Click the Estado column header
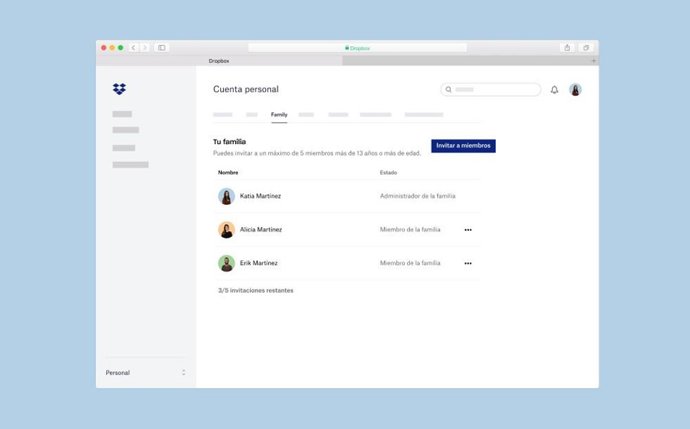This screenshot has width=690, height=429. pyautogui.click(x=388, y=172)
